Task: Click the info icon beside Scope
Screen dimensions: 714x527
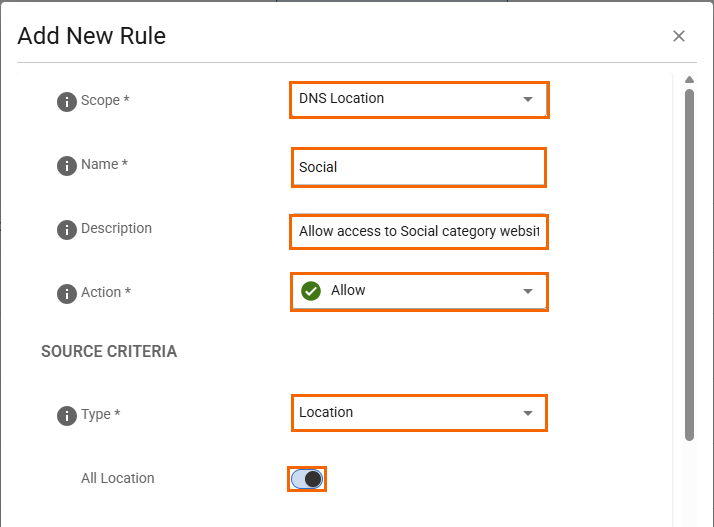Action: (67, 101)
